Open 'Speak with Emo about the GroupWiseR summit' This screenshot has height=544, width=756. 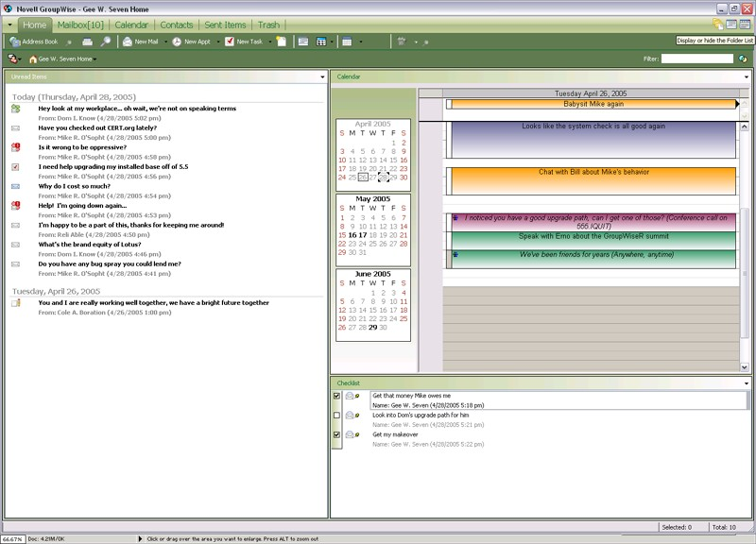pyautogui.click(x=593, y=241)
